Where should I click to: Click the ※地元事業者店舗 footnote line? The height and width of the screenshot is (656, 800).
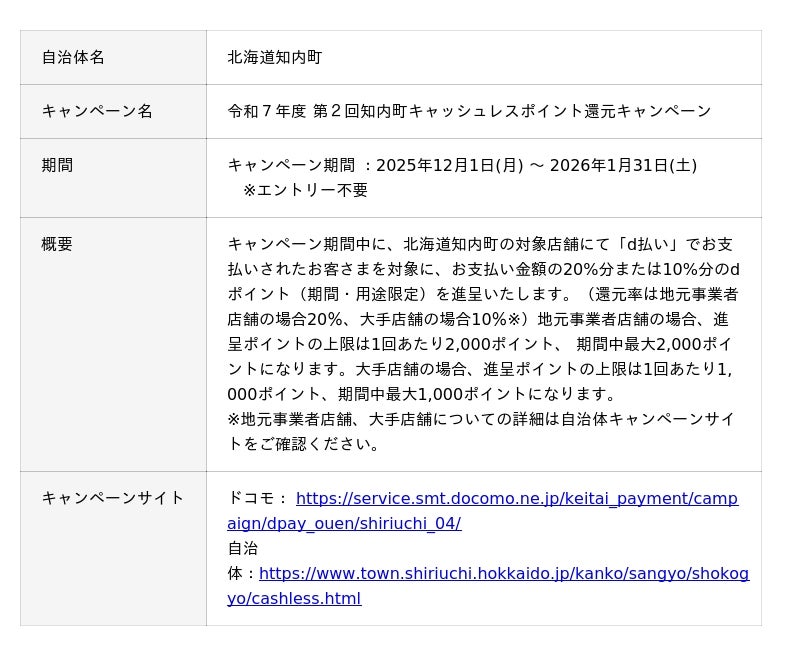pos(480,419)
